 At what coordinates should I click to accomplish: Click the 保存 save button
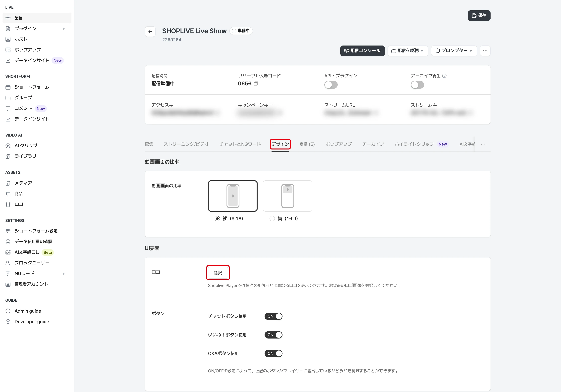click(x=479, y=16)
